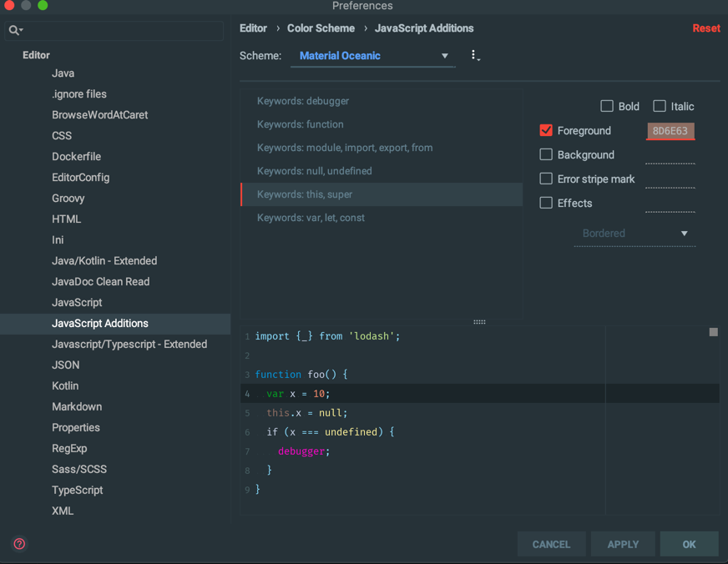The image size is (728, 564).
Task: Click the Editor breadcrumb link
Action: point(253,28)
